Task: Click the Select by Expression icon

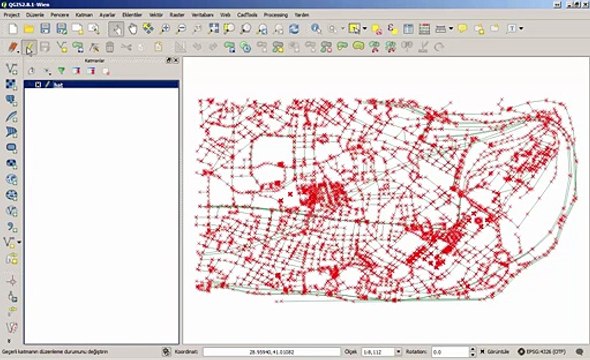Action: [392, 29]
